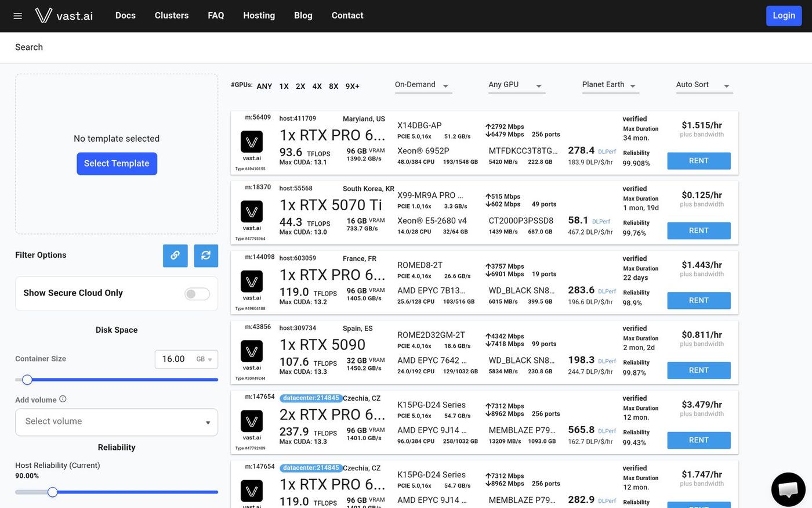Open Docs in the top navigation
This screenshot has width=812, height=508.
pyautogui.click(x=125, y=16)
